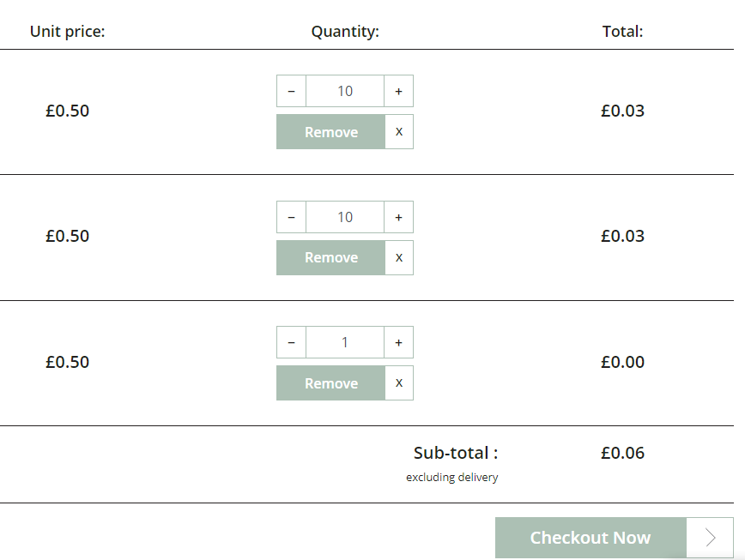Image resolution: width=745 pixels, height=560 pixels.
Task: Click third item's quantity field showing 1
Action: pos(345,342)
